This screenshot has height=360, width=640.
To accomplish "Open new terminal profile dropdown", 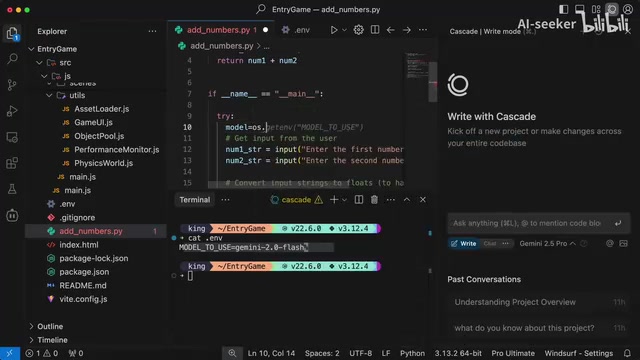I will [344, 200].
